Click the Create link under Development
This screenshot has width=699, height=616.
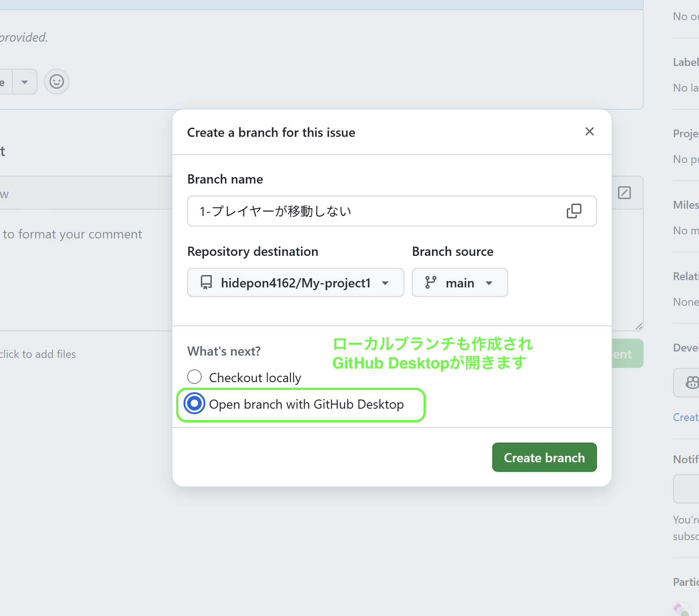(x=685, y=417)
